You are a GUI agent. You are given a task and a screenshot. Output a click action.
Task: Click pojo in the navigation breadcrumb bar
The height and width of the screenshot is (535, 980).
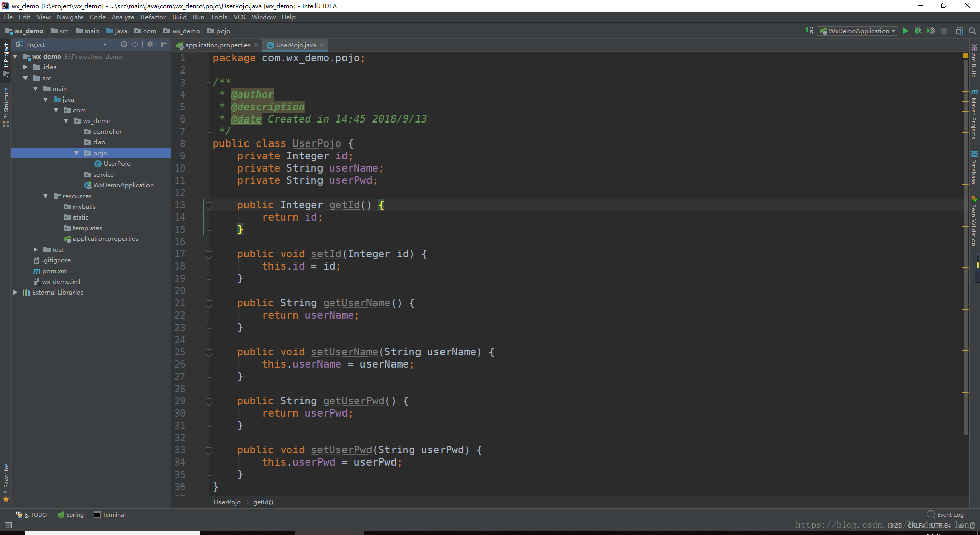219,31
